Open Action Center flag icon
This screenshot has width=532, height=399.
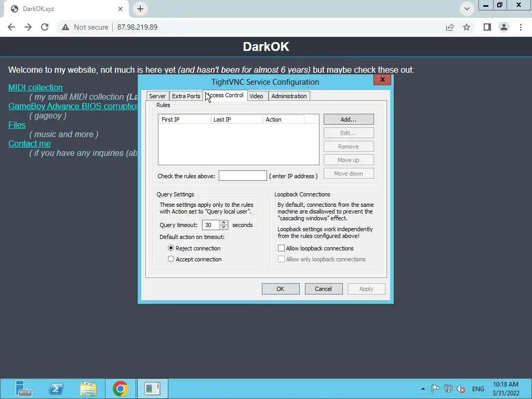tap(436, 389)
